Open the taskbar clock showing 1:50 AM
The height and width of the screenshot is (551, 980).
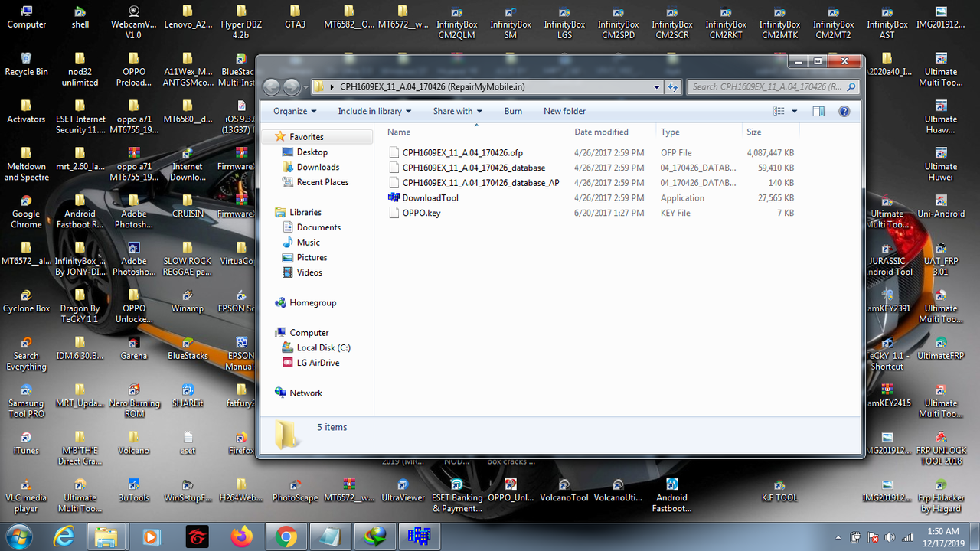pyautogui.click(x=942, y=536)
